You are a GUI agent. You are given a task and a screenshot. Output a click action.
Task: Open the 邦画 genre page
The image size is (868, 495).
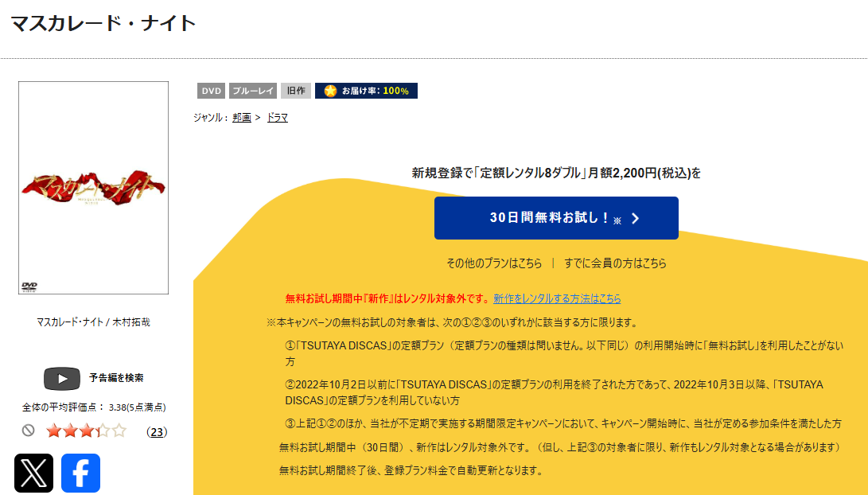point(241,116)
